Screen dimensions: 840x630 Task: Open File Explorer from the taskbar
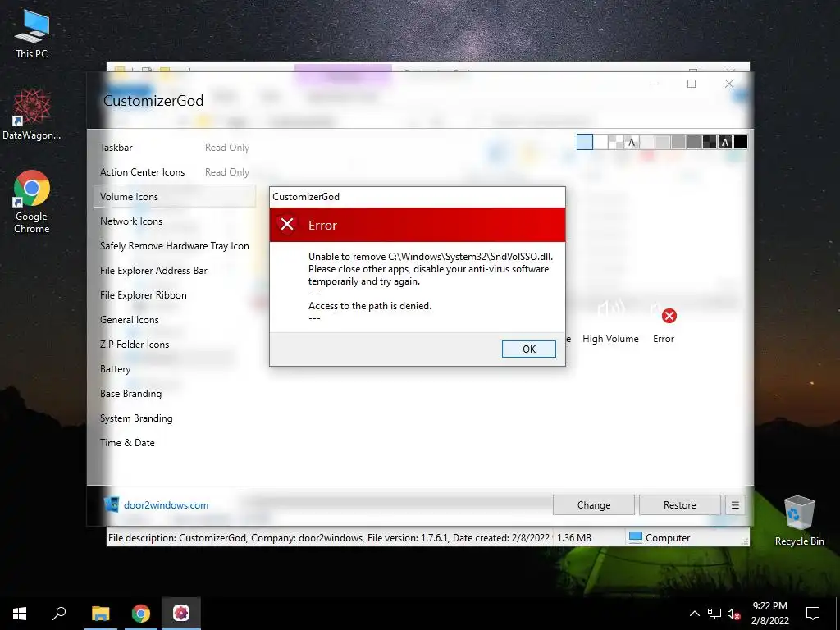point(100,614)
